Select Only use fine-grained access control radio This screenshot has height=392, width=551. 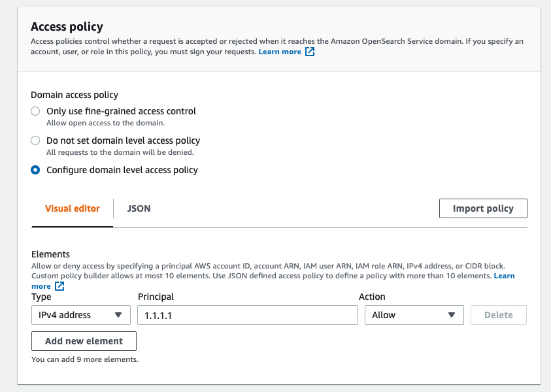click(x=35, y=111)
